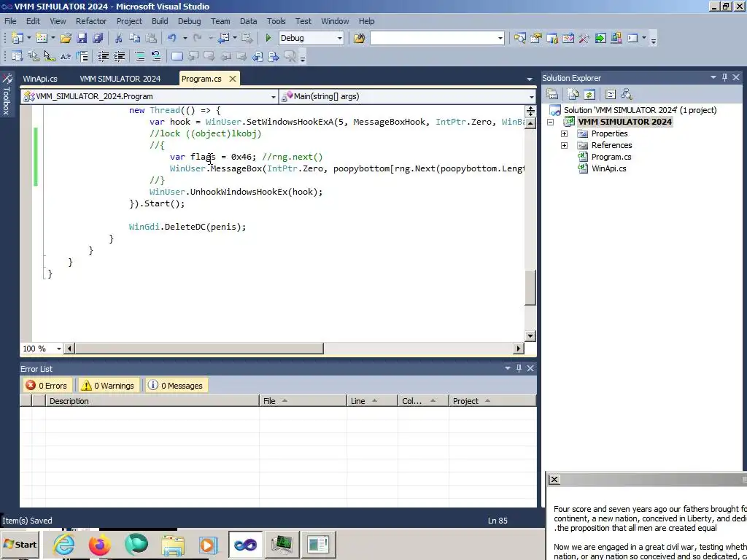747x560 pixels.
Task: Open the Find combo box dropdown
Action: [x=500, y=38]
